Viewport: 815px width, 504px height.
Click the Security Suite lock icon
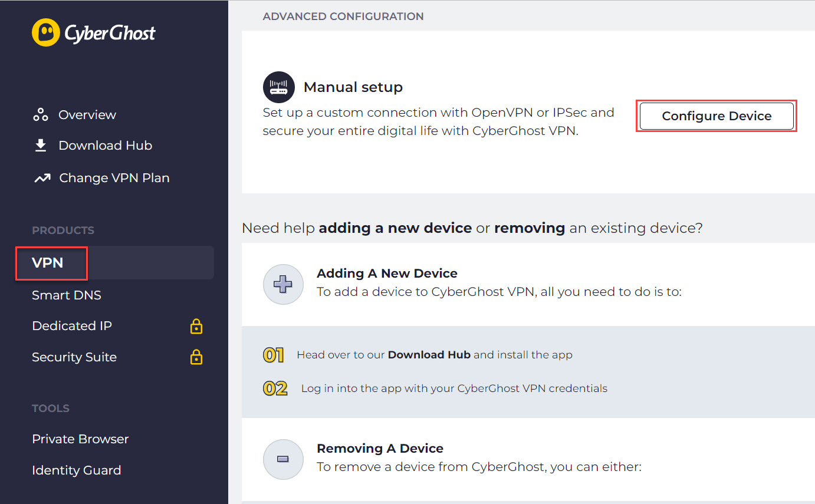(196, 357)
